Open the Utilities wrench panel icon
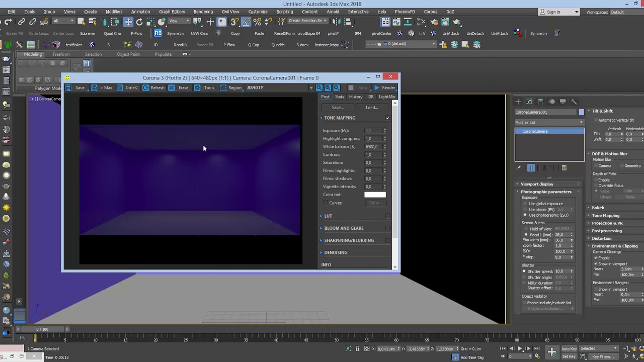The width and height of the screenshot is (644, 362). click(574, 102)
